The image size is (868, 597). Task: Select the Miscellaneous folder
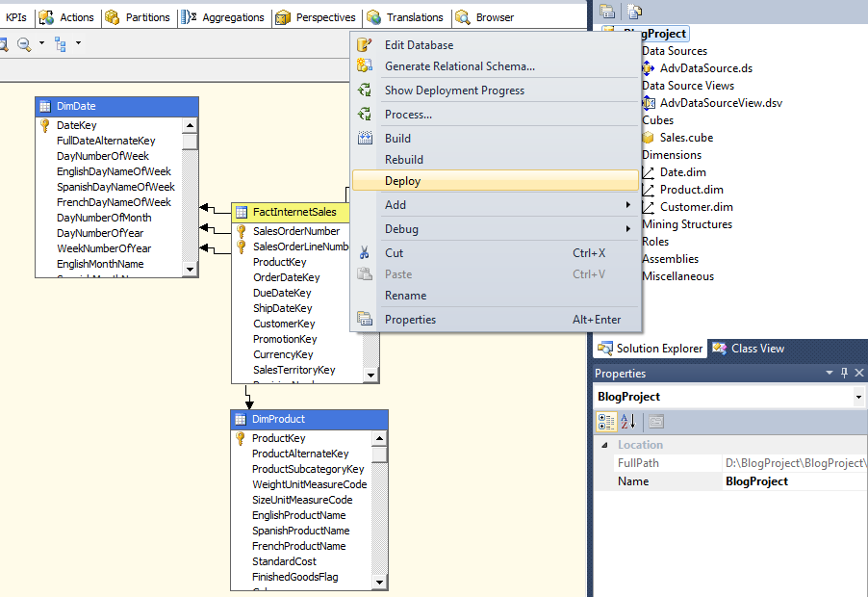pyautogui.click(x=678, y=276)
